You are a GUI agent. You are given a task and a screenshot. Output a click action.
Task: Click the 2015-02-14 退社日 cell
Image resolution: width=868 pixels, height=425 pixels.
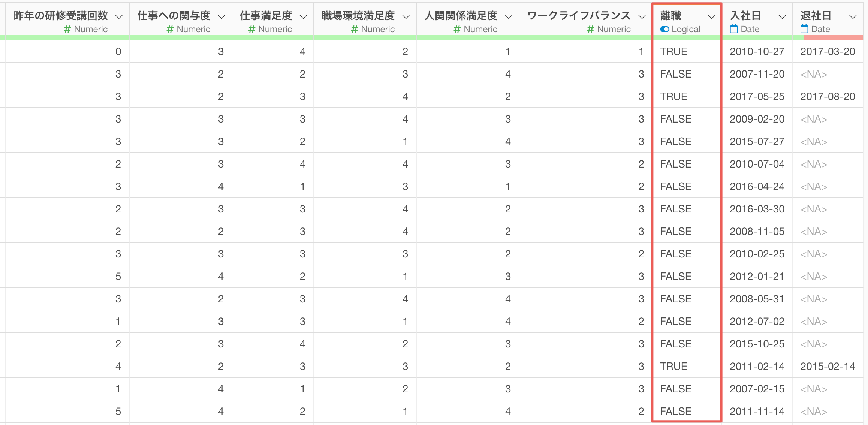[x=828, y=366]
